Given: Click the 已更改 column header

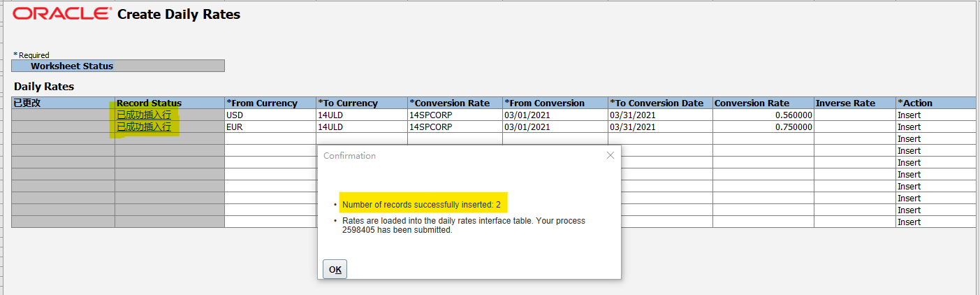Looking at the screenshot, I should (x=63, y=103).
